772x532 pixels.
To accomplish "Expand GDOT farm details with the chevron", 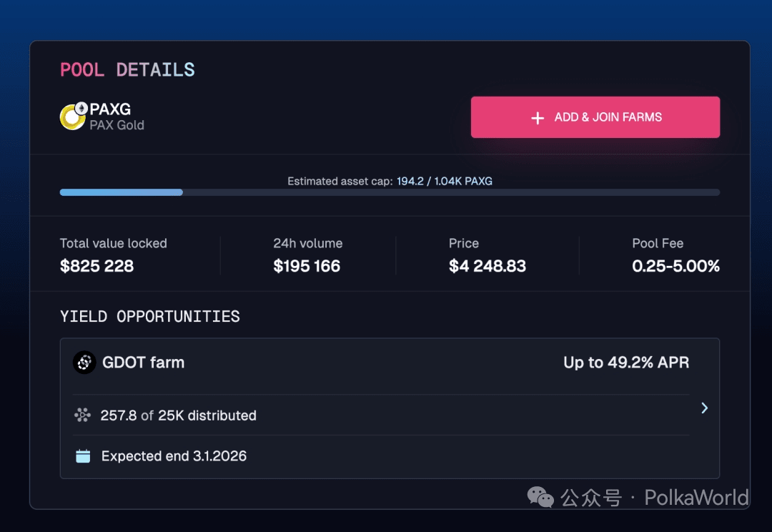I will coord(704,408).
